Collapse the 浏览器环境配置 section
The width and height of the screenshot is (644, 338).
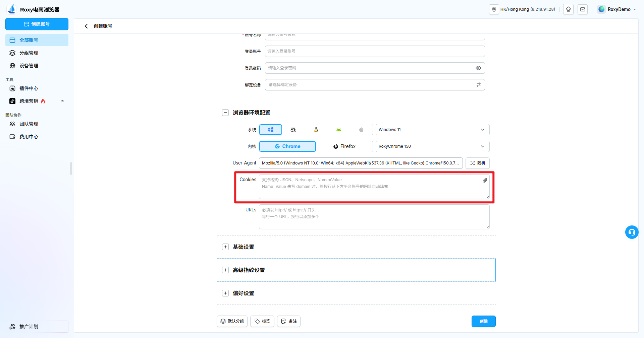point(225,113)
